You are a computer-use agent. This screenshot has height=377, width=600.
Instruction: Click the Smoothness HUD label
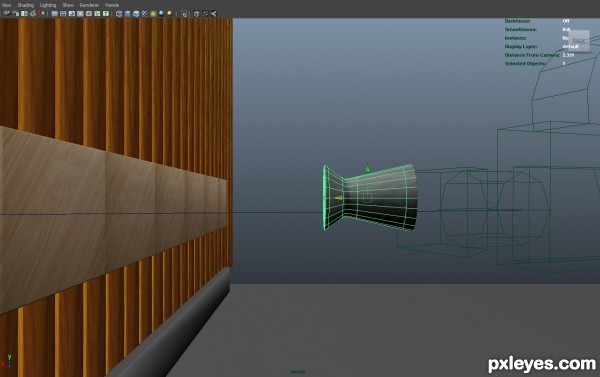click(x=520, y=29)
